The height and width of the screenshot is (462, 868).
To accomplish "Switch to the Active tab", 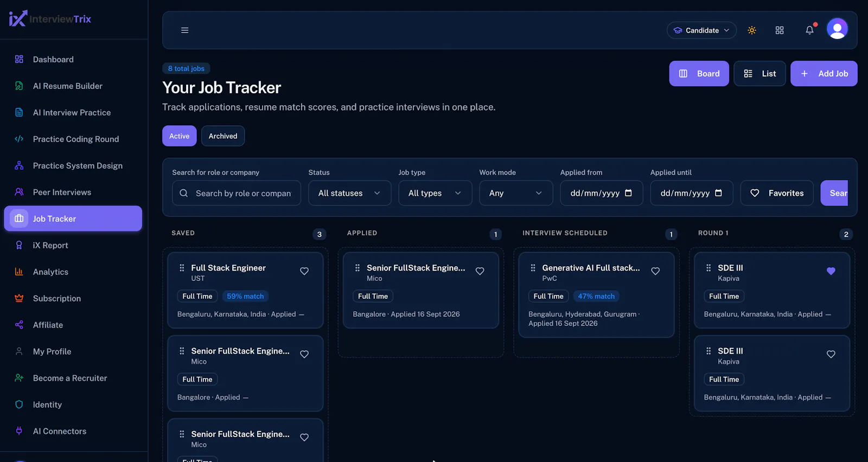I will click(x=180, y=136).
